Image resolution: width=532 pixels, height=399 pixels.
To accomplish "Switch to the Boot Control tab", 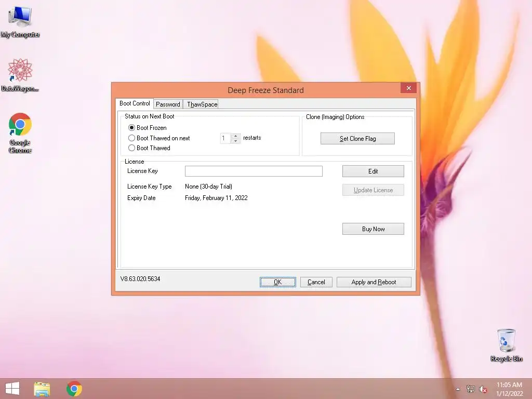I will pyautogui.click(x=135, y=103).
